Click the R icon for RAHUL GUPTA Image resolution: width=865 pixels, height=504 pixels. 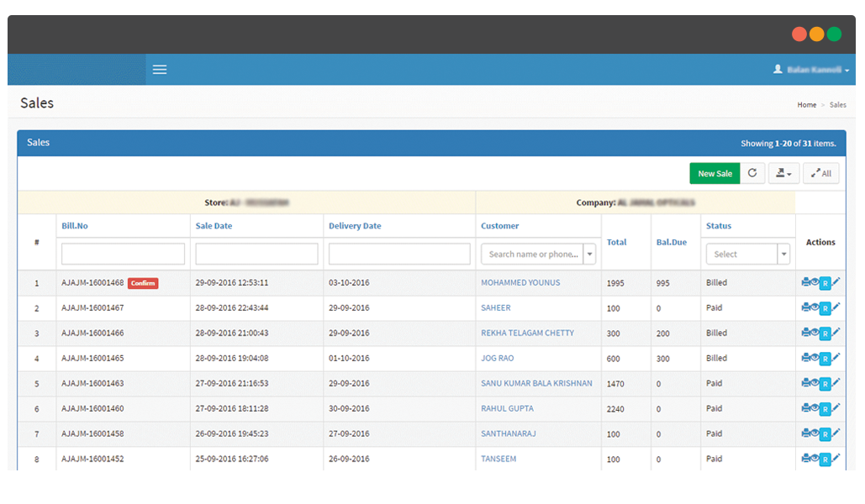pyautogui.click(x=825, y=409)
